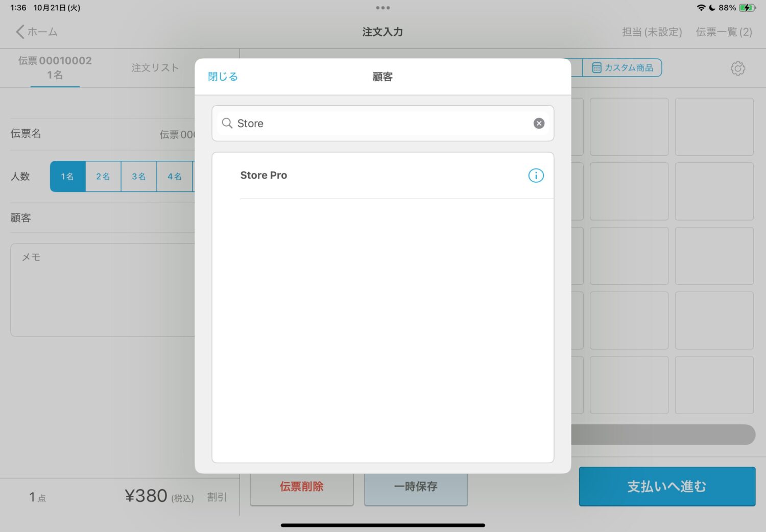
Task: Open the settings gear icon
Action: pyautogui.click(x=737, y=68)
